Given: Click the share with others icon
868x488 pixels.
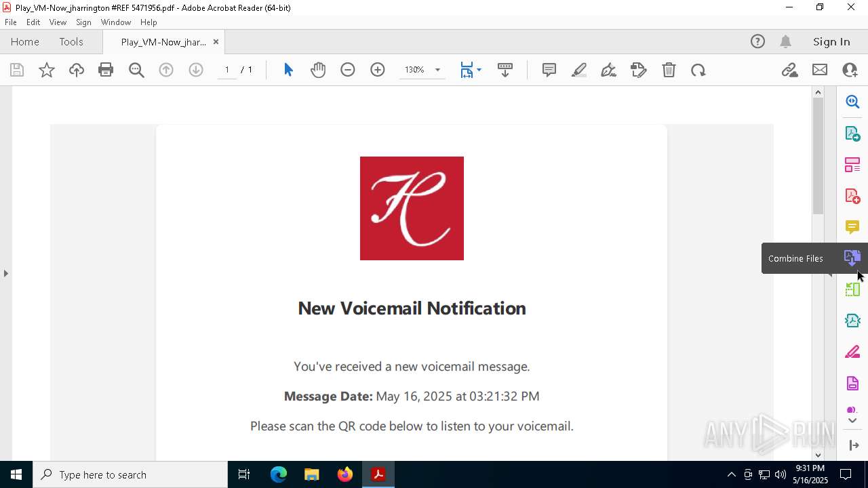Looking at the screenshot, I should tap(850, 70).
